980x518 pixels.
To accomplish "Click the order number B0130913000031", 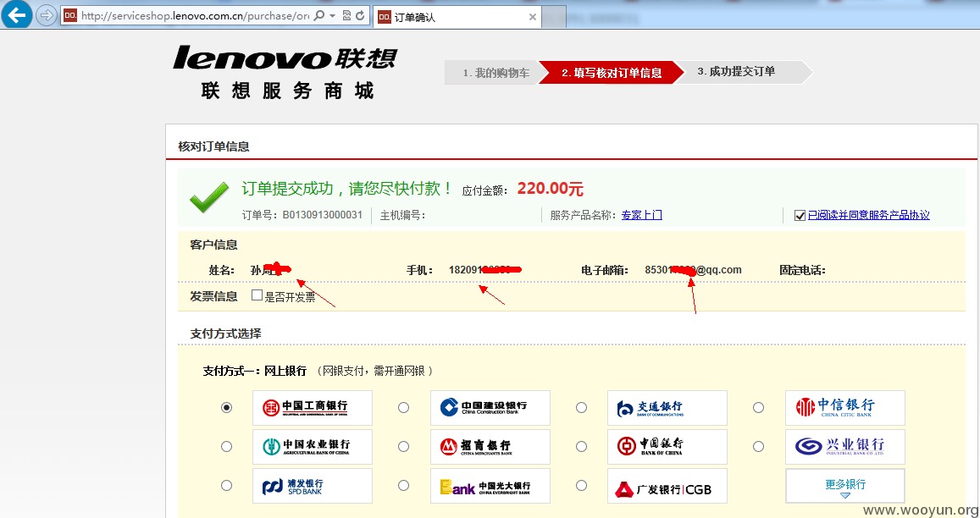I will click(x=322, y=215).
